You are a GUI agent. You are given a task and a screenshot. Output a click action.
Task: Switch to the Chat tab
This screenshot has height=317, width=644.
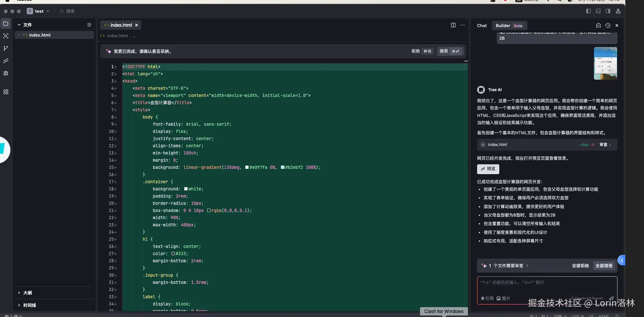tap(482, 25)
